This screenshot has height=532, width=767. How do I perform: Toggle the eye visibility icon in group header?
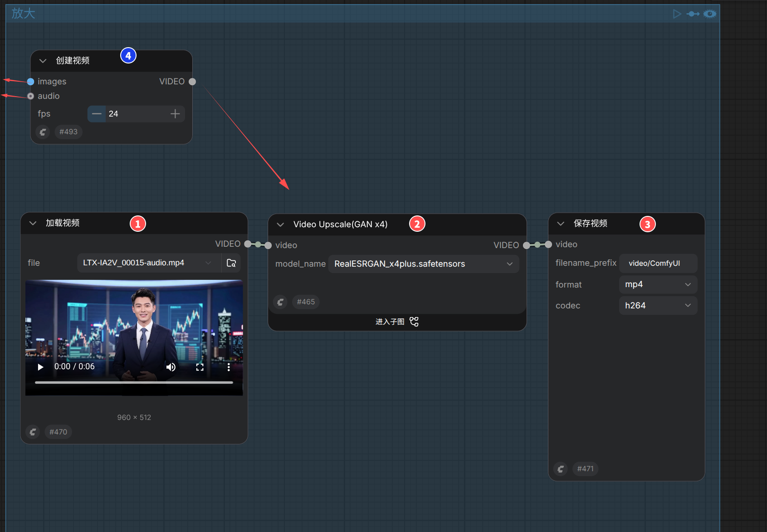[x=710, y=14]
